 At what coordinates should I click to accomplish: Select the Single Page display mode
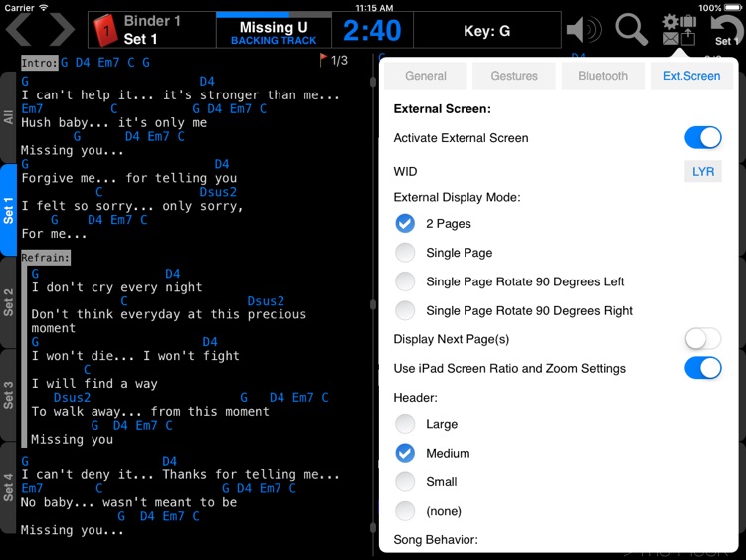pyautogui.click(x=405, y=253)
